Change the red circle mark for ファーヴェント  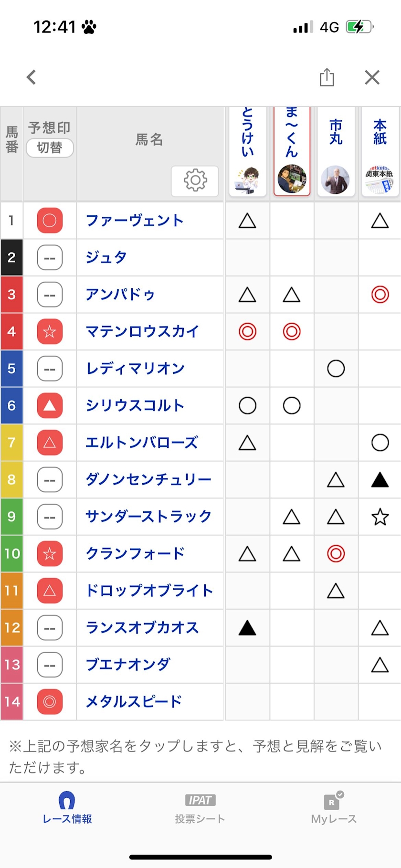point(50,221)
